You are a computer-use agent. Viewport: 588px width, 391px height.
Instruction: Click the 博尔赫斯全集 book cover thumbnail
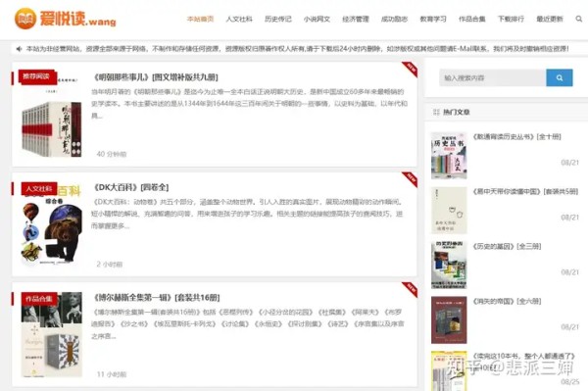click(51, 334)
